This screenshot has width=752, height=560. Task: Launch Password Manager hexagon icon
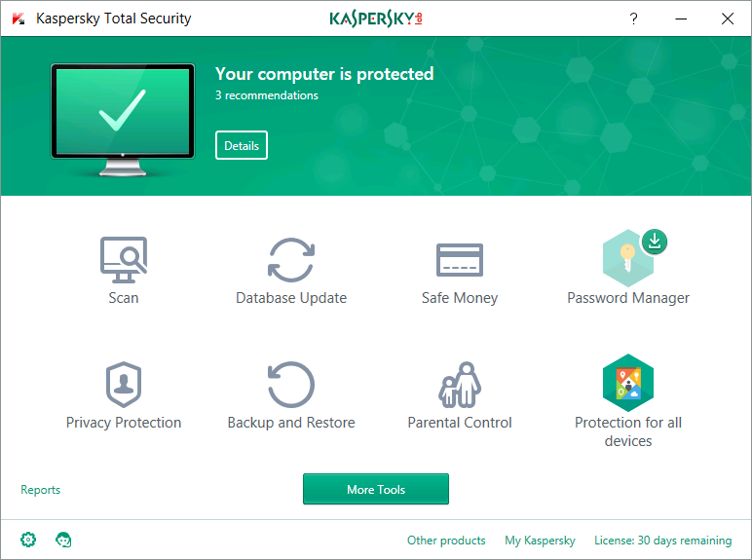[627, 259]
